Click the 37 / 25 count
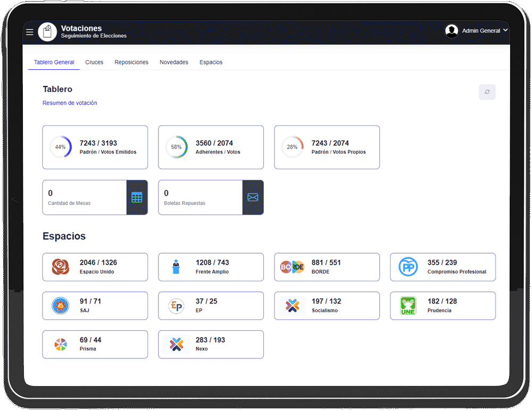Viewport: 532px width, 410px height. 206,301
